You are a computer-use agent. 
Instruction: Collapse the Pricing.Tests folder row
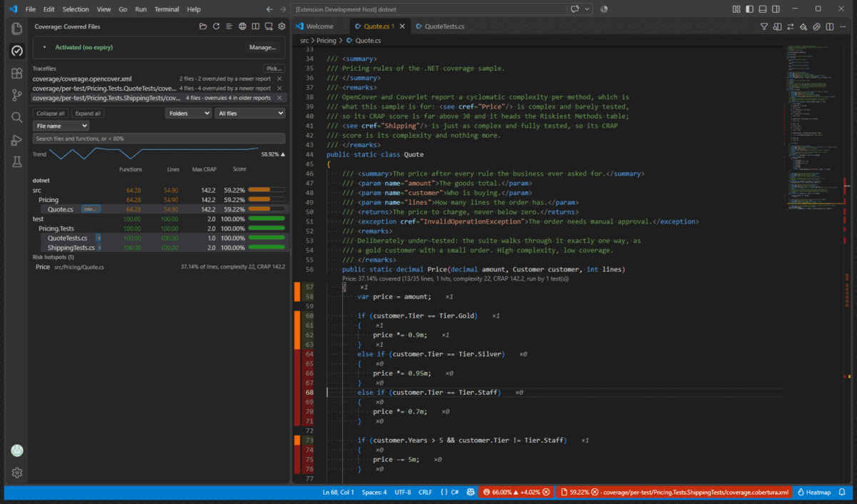click(160, 228)
